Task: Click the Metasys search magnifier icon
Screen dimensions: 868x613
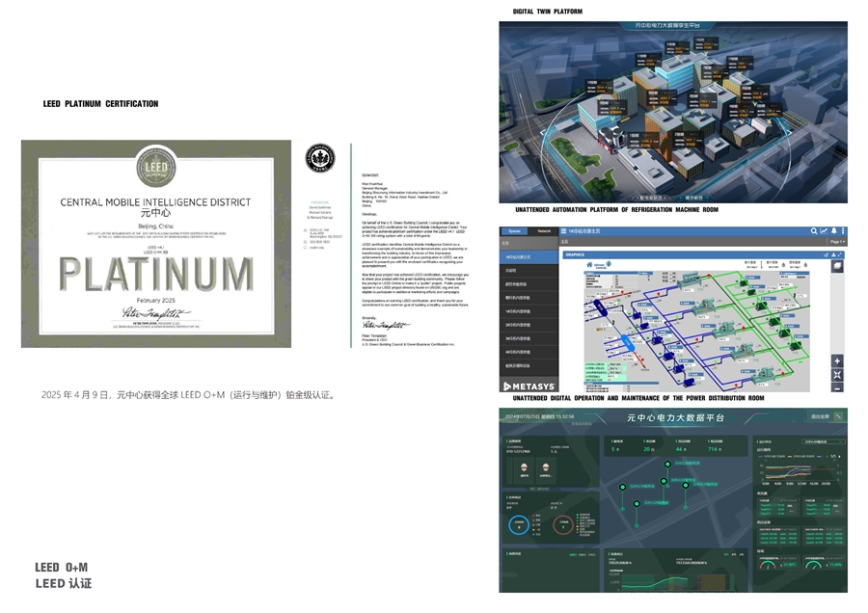Action: 814,231
